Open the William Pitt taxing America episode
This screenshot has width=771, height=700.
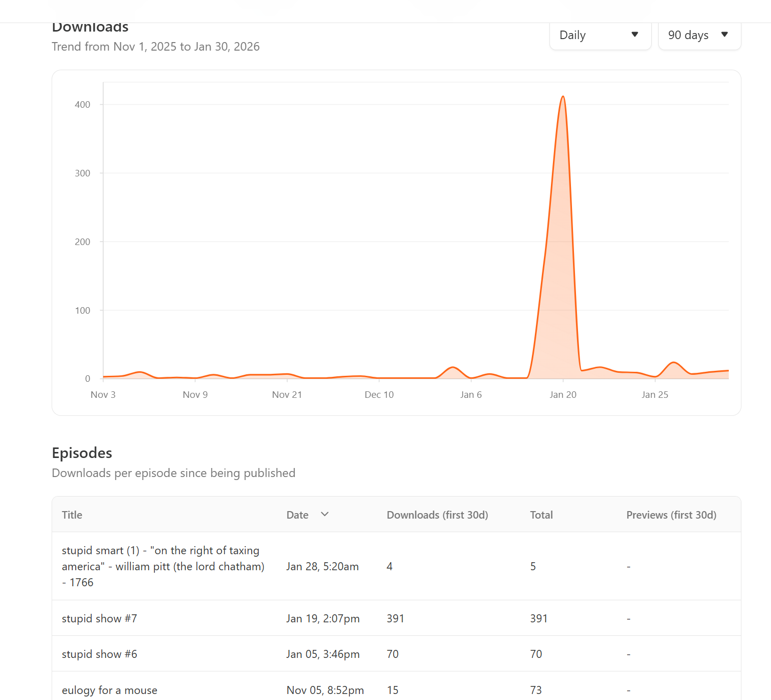point(163,566)
